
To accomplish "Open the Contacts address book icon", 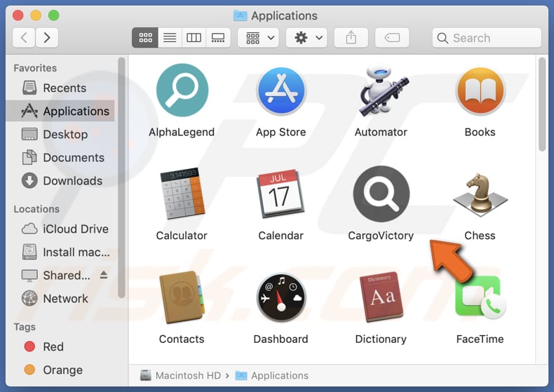I will [x=182, y=297].
